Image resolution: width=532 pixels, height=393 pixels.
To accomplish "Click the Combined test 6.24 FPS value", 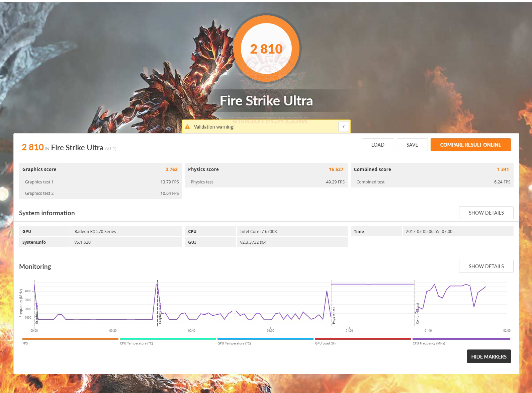I will click(x=502, y=182).
